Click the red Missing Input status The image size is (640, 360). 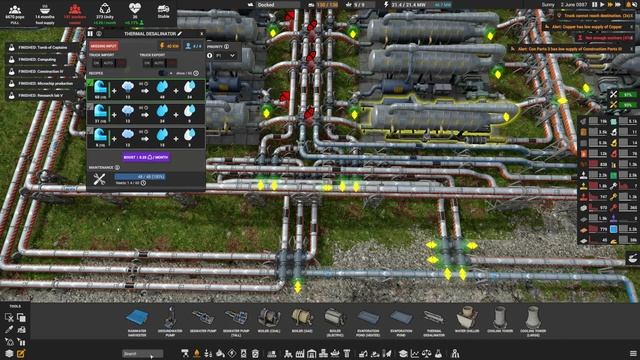point(104,46)
